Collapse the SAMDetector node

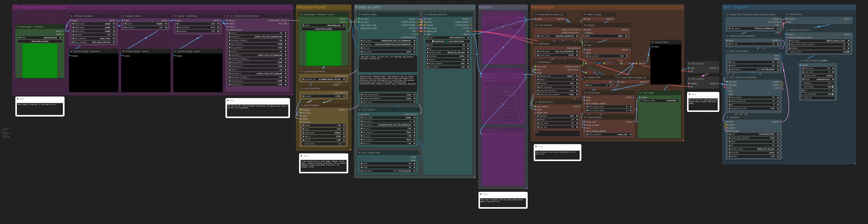[x=536, y=62]
